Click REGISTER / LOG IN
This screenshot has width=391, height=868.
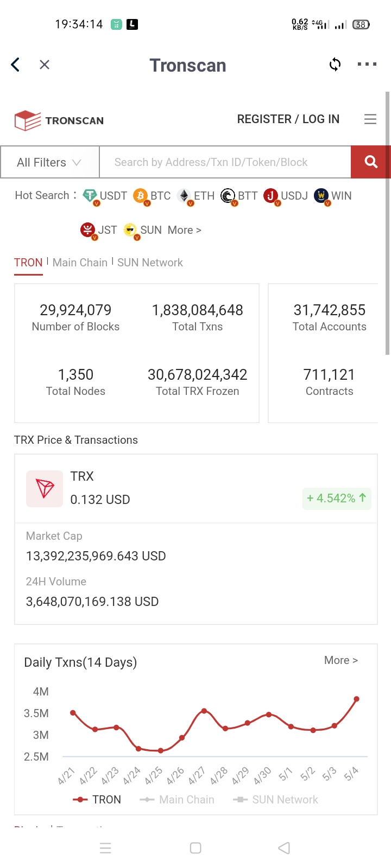(x=288, y=119)
